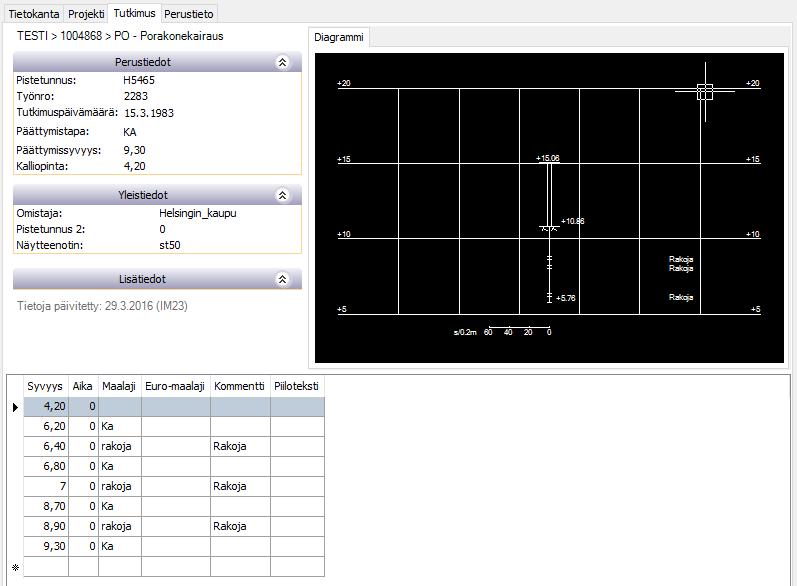Click the Pistetunnus value H5465
Viewport: 797px width, 586px height.
pyautogui.click(x=139, y=80)
